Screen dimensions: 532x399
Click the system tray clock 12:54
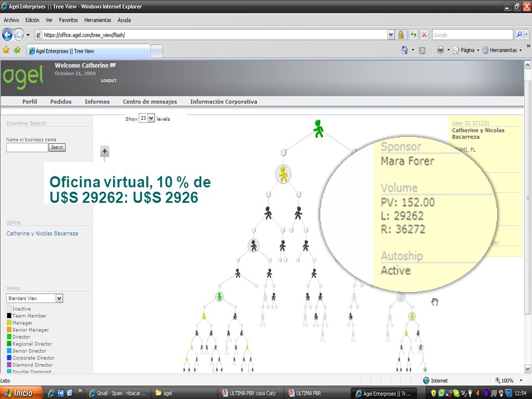coord(521,393)
